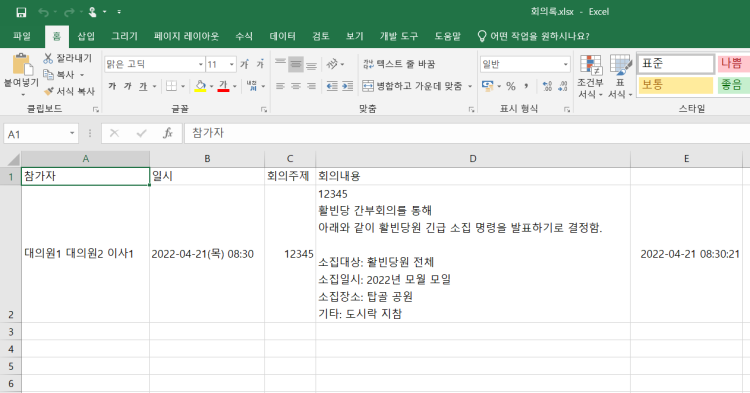Click Merge and Center (병합하고 가운데 맞춤)

(413, 86)
